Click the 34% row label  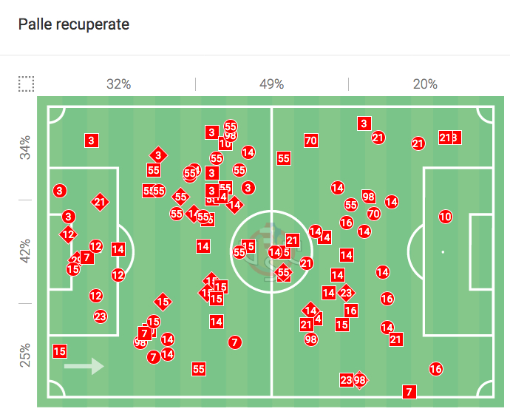[26, 147]
